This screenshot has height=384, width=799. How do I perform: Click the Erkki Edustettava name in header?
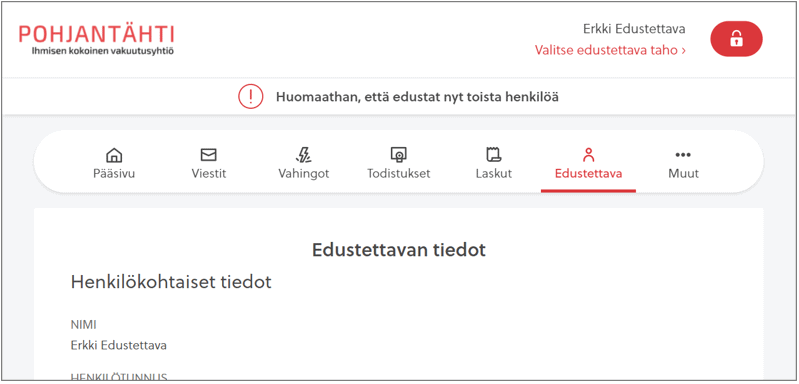pos(634,29)
